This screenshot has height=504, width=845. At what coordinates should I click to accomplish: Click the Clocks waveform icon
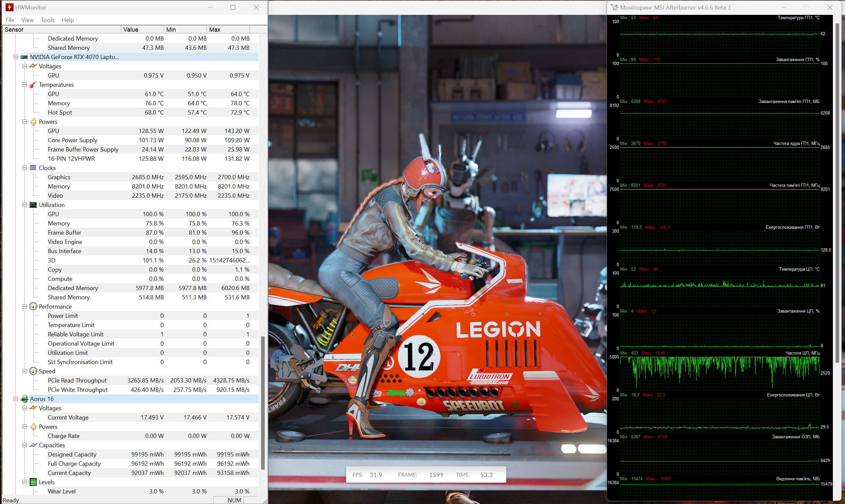point(33,168)
